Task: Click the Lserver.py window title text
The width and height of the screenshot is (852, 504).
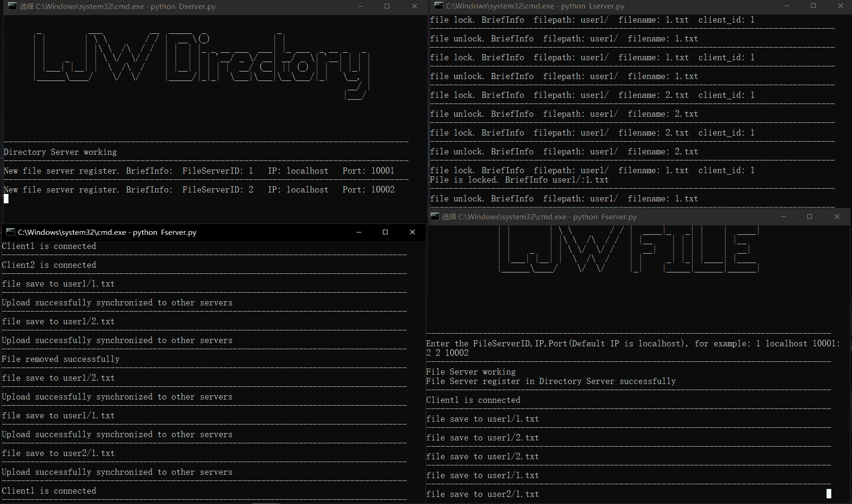Action: (536, 6)
